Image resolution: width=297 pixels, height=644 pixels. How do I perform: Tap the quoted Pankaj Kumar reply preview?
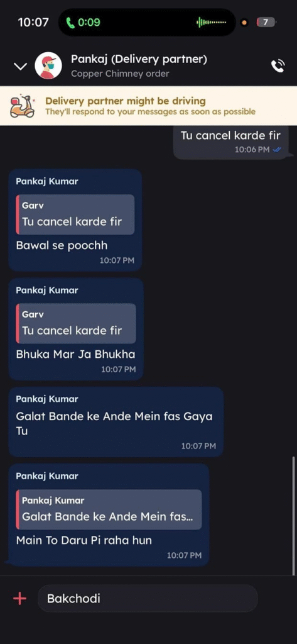coord(109,509)
